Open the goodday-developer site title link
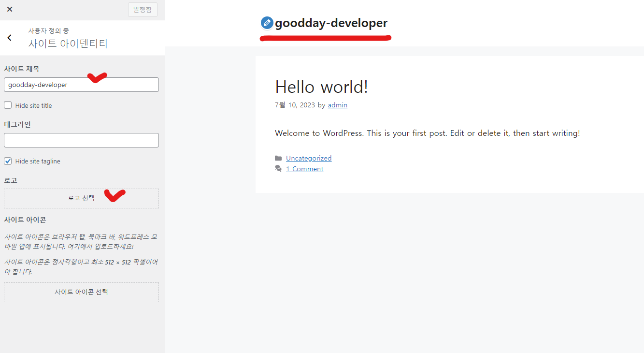 (331, 23)
